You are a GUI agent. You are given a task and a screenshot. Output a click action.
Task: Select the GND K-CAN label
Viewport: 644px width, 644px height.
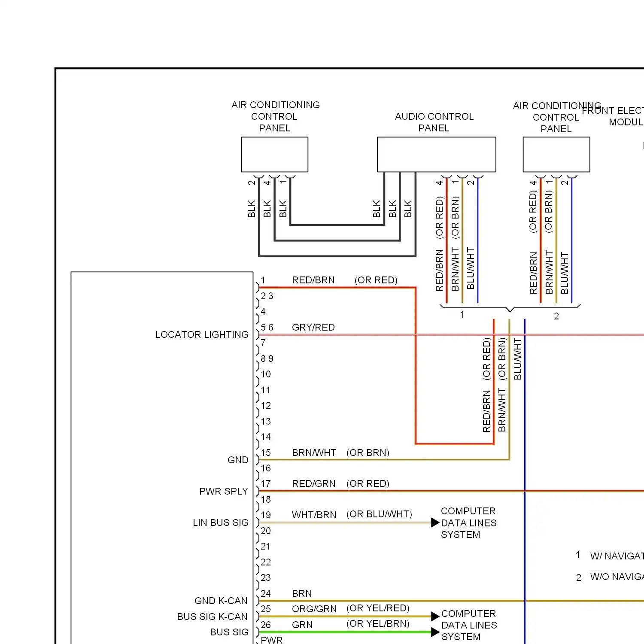click(x=221, y=601)
